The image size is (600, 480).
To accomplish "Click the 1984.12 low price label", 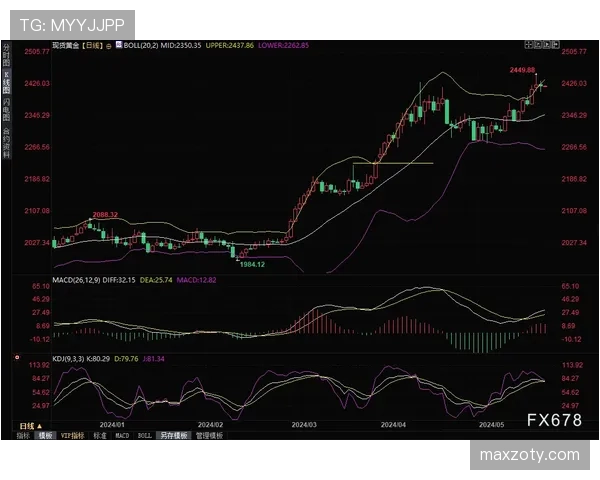I will point(252,264).
